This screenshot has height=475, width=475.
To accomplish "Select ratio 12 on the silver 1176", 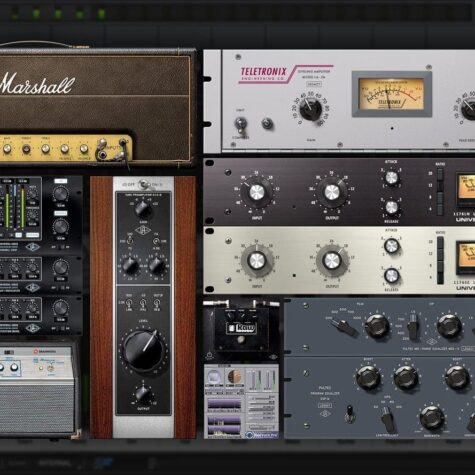I will pyautogui.click(x=440, y=254).
